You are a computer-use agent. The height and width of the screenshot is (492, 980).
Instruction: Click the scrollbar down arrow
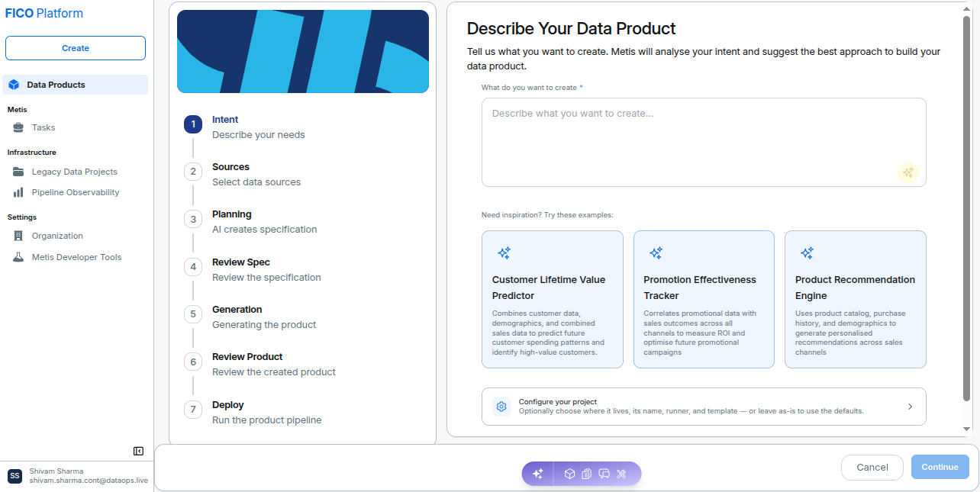(x=966, y=429)
